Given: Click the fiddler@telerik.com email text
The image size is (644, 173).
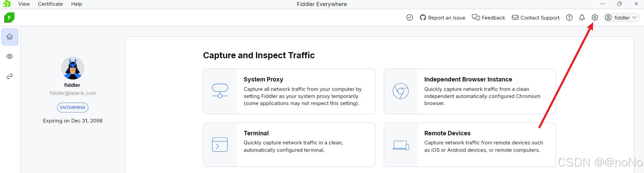Looking at the screenshot, I should click(73, 93).
